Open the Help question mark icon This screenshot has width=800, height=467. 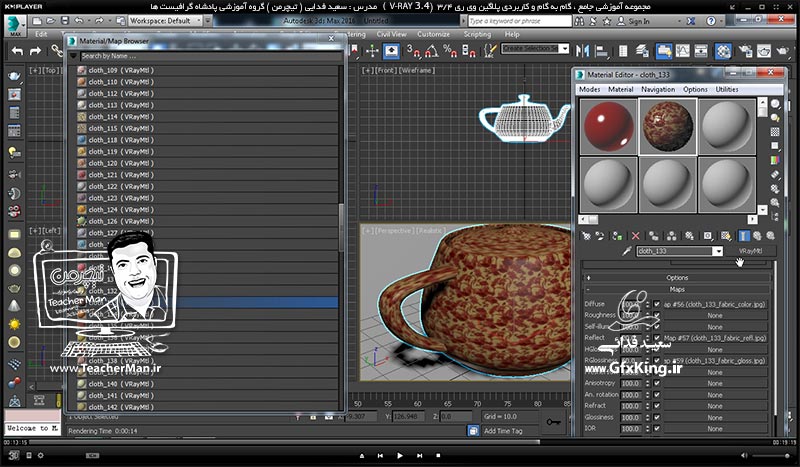pyautogui.click(x=711, y=21)
